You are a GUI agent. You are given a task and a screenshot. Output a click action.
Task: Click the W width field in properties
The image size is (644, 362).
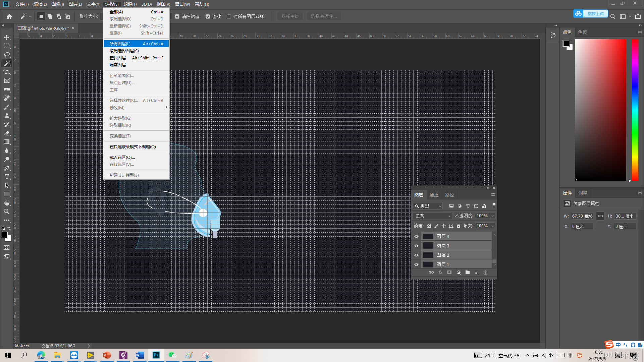click(582, 216)
